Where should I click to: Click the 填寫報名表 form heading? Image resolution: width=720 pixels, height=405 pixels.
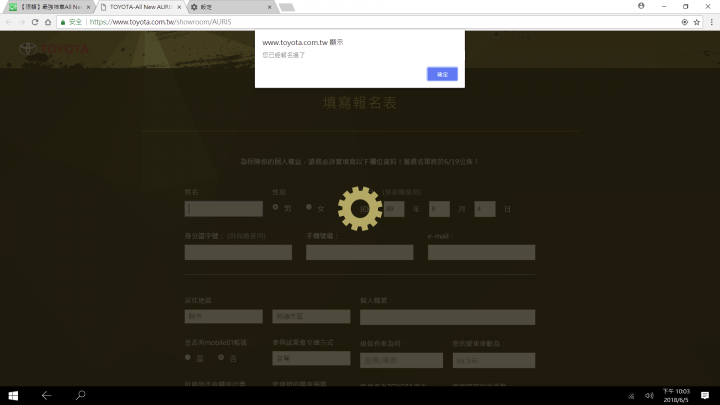[360, 103]
